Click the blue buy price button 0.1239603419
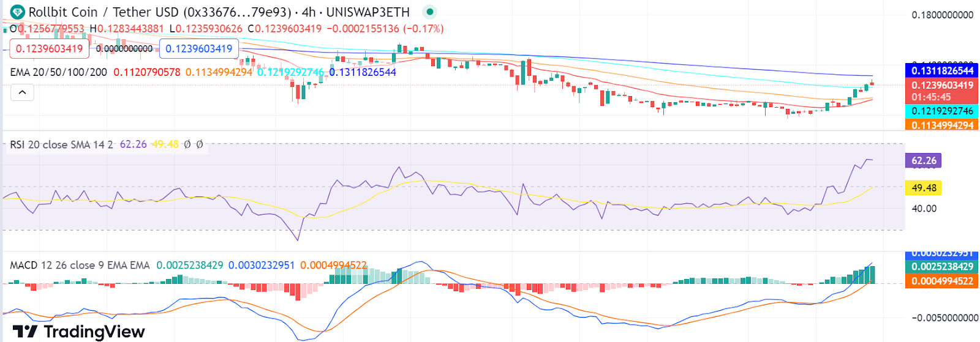 (x=199, y=49)
